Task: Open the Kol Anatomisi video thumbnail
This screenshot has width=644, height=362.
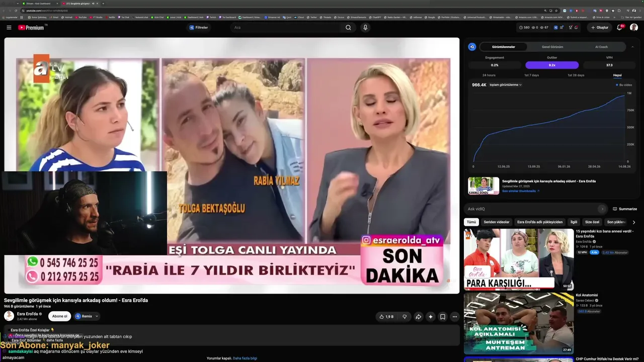Action: tap(519, 323)
